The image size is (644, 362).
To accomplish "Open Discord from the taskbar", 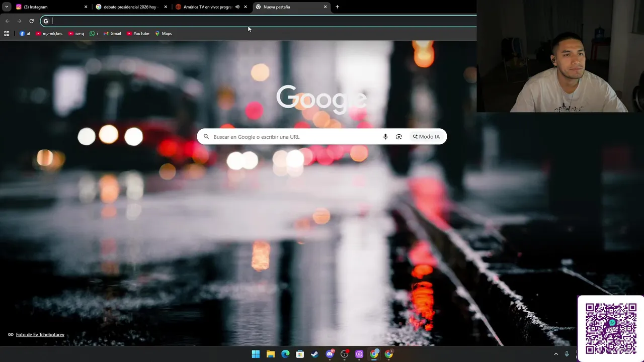I will 330,354.
